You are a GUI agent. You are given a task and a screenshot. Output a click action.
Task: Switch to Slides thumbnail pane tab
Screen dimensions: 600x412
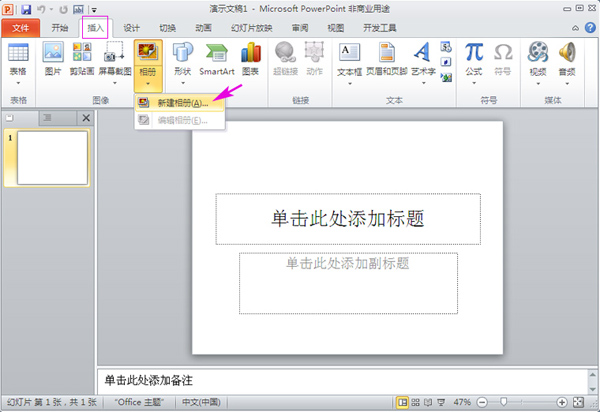click(20, 118)
